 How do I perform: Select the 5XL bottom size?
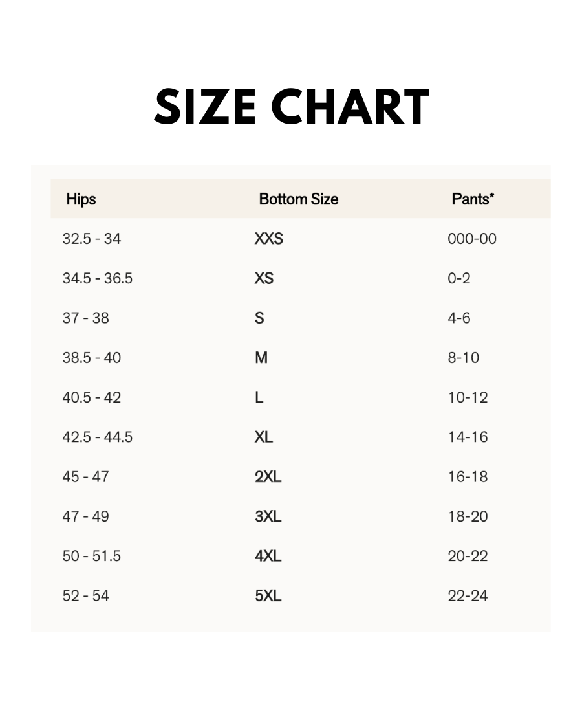[x=268, y=596]
